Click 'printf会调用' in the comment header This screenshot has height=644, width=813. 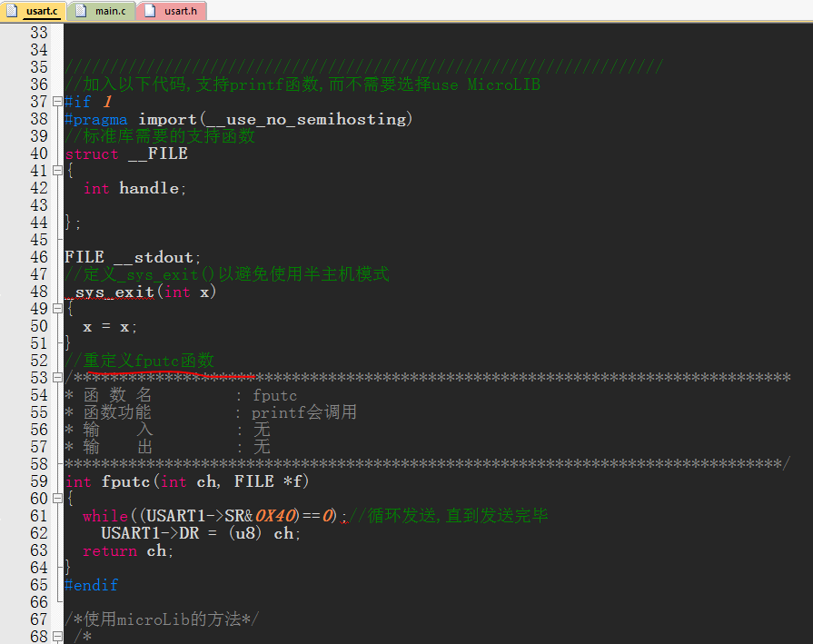(303, 412)
